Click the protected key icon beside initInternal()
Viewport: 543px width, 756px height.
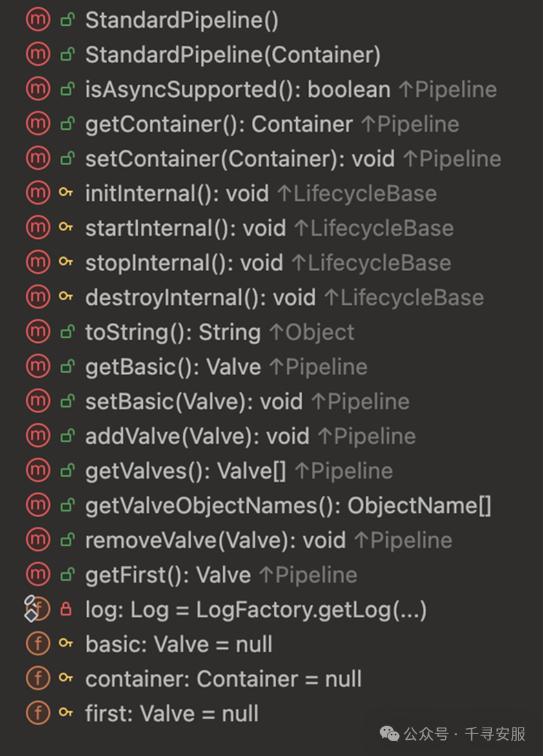(x=66, y=192)
